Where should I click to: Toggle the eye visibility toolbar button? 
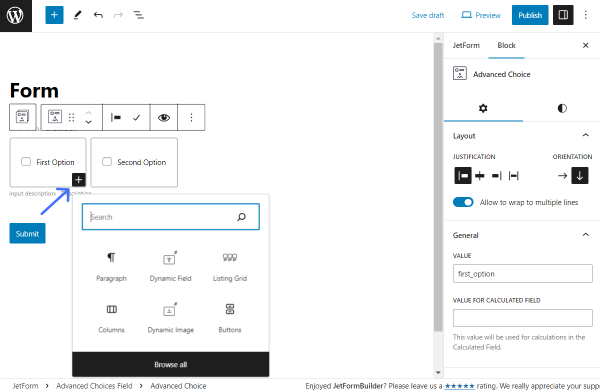164,117
